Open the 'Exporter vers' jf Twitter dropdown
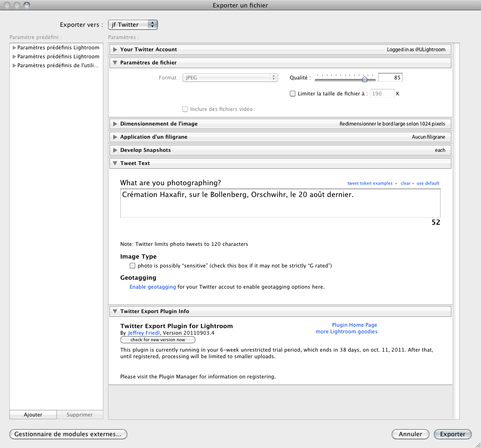Image resolution: width=481 pixels, height=448 pixels. (133, 24)
